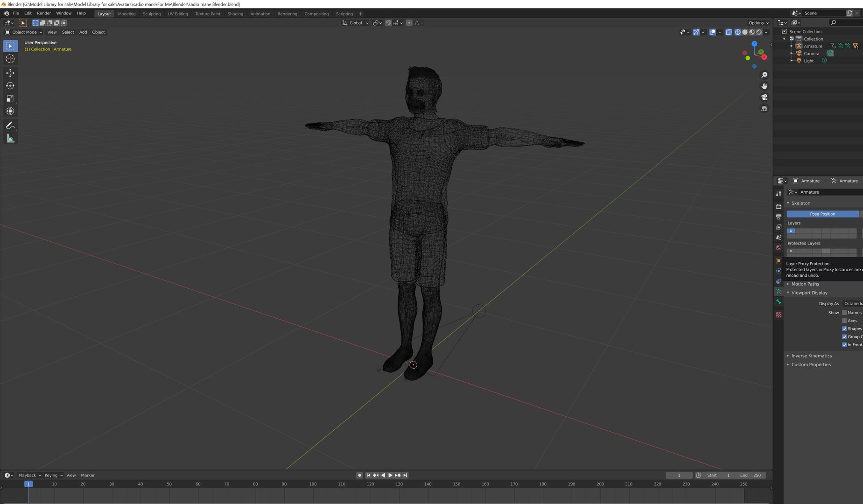The width and height of the screenshot is (863, 504).
Task: Uncheck the Group Colors checkbox
Action: 844,336
